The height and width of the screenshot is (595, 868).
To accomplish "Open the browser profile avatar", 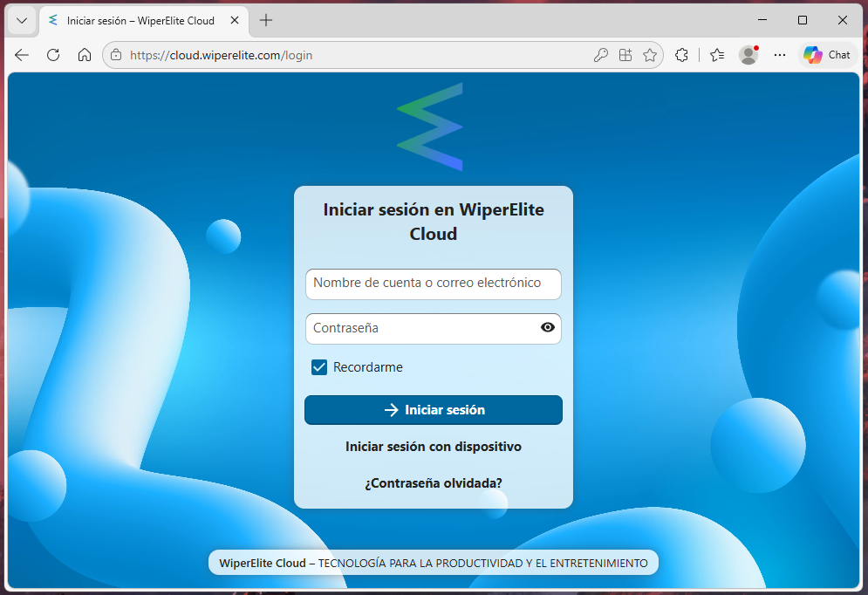I will [748, 55].
